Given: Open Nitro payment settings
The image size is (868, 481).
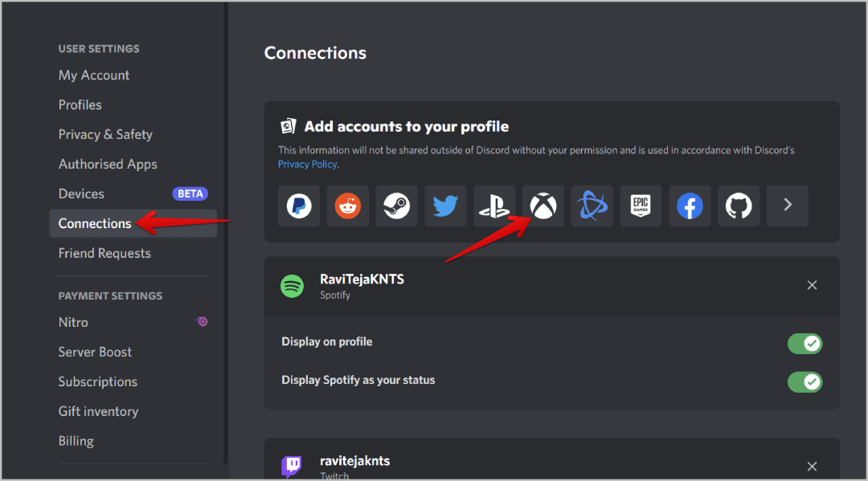Looking at the screenshot, I should coord(133,322).
